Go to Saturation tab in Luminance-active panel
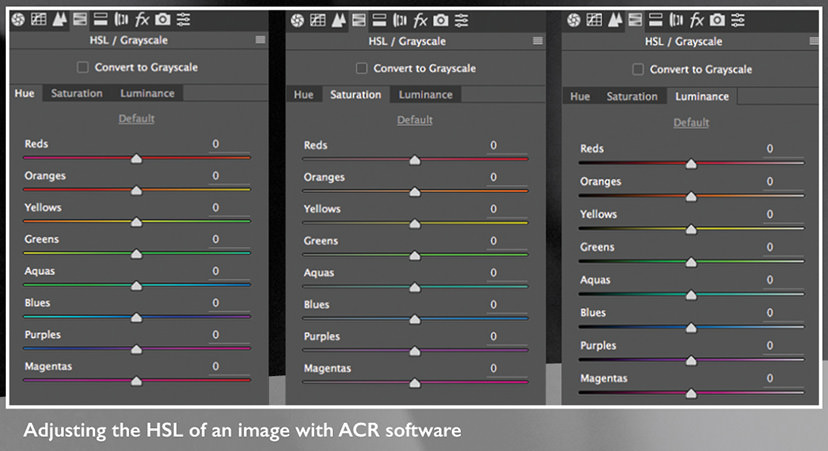This screenshot has width=828, height=451. point(632,97)
